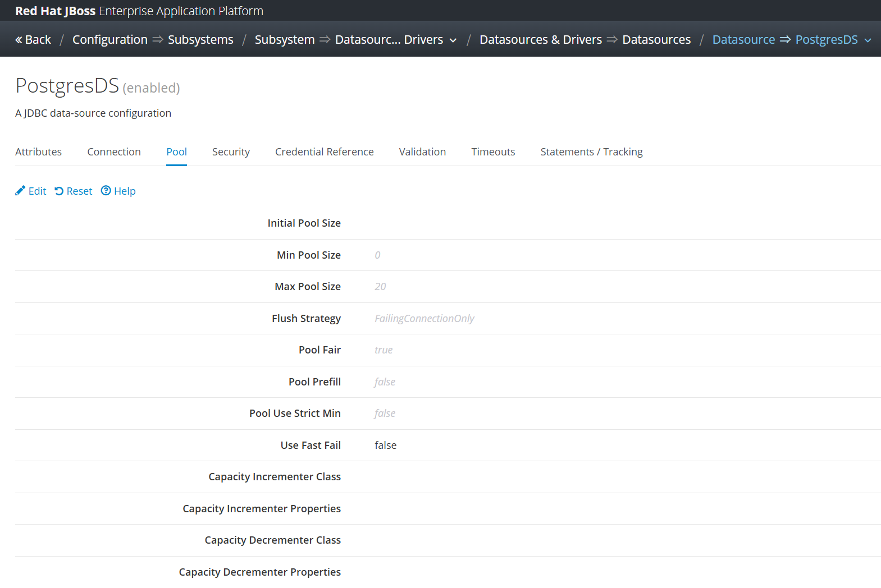Viewport: 881px width, 588px height.
Task: Navigate to Subsystems breadcrumb
Action: click(x=200, y=40)
